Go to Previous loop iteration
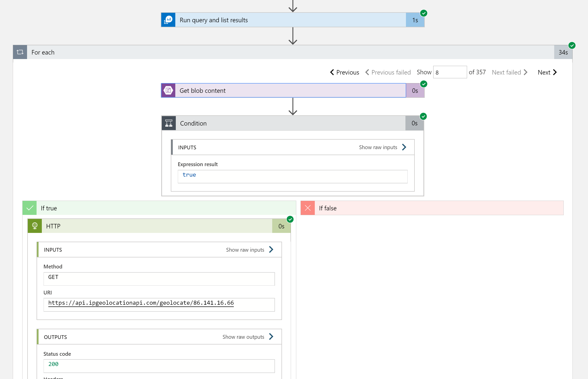The image size is (588, 379). tap(345, 72)
